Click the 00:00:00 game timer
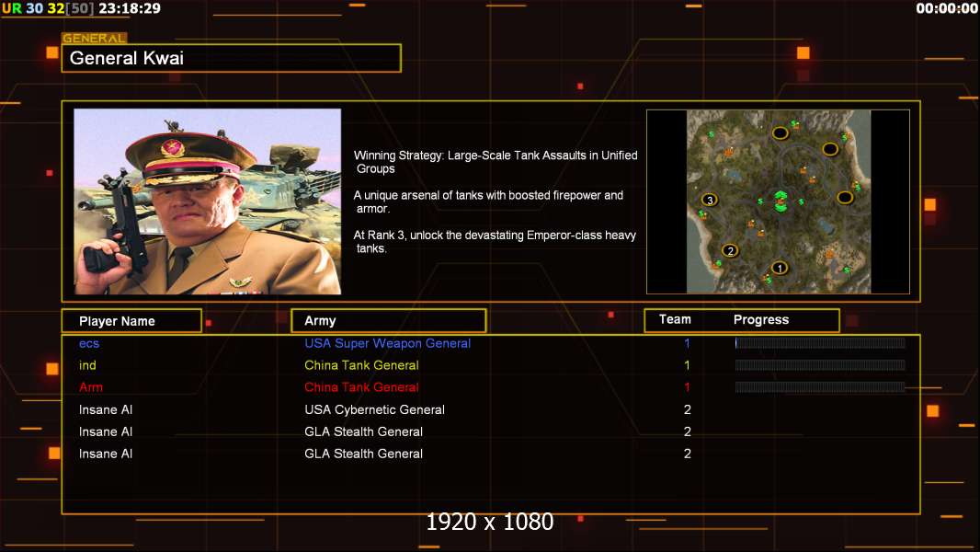Image resolution: width=980 pixels, height=552 pixels. 946,8
